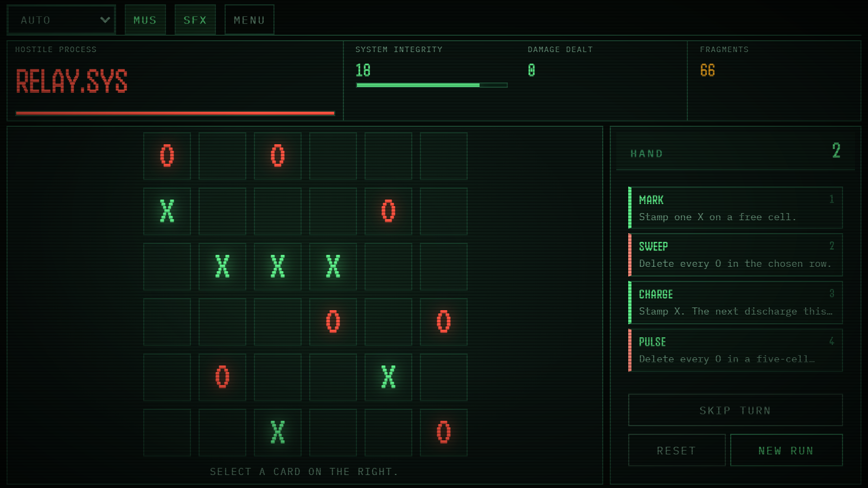Click empty cell in top-right grid corner
868x488 pixels.
tap(444, 156)
